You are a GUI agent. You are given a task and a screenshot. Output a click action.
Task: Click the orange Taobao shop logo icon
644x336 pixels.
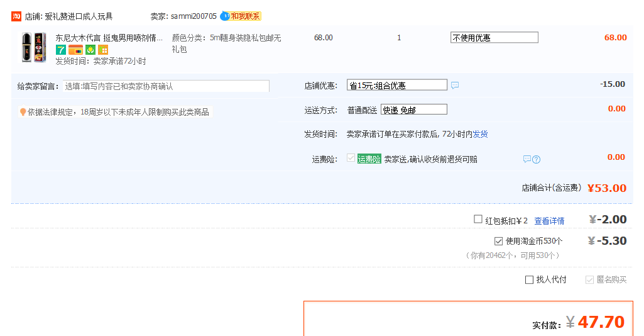[x=16, y=16]
